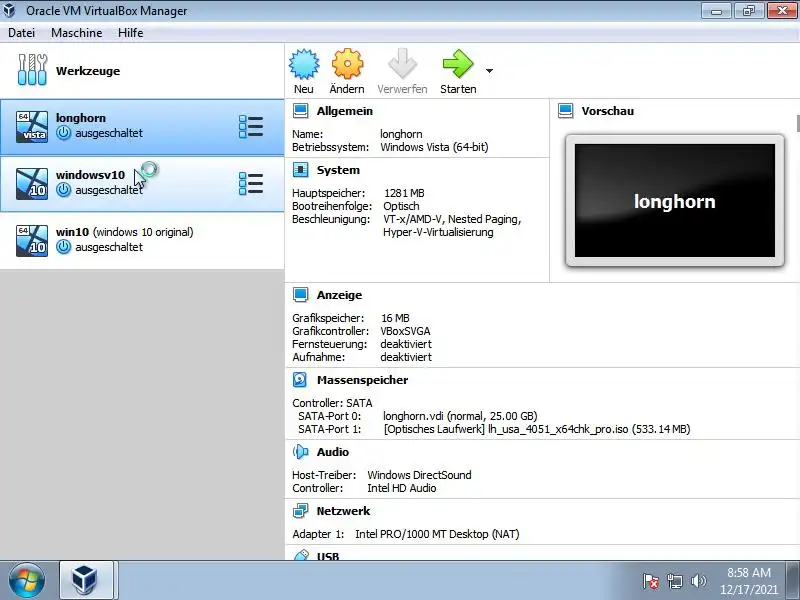This screenshot has width=800, height=600.
Task: Click the 'Windows DirectSound' host driver value
Action: (x=419, y=475)
